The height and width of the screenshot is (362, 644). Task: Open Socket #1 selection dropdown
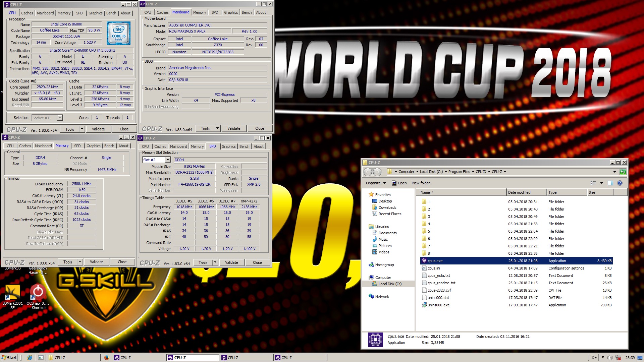point(60,118)
